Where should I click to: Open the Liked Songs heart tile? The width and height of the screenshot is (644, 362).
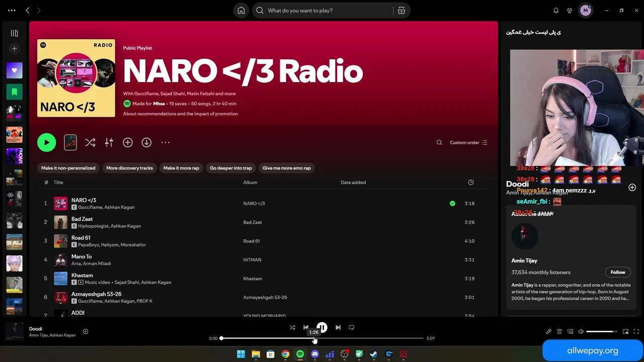(x=14, y=70)
